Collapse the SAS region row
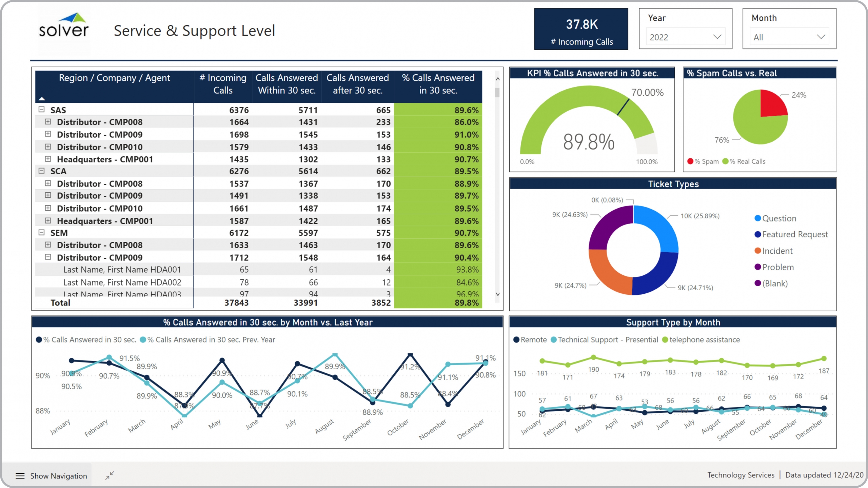Viewport: 868px width, 488px height. click(41, 110)
